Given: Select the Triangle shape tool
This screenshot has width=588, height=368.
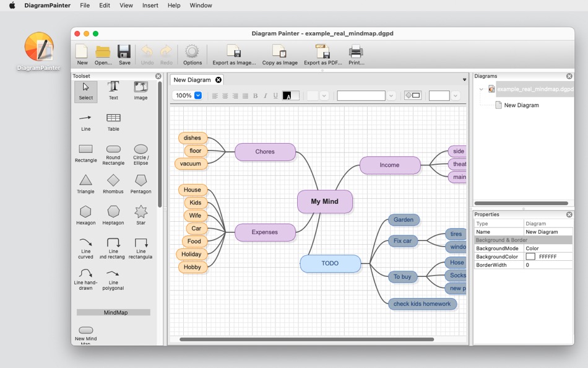Looking at the screenshot, I should (86, 185).
